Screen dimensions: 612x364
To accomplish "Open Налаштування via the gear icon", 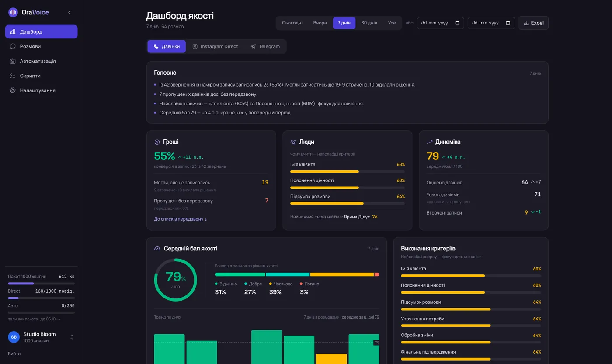I will (x=13, y=90).
